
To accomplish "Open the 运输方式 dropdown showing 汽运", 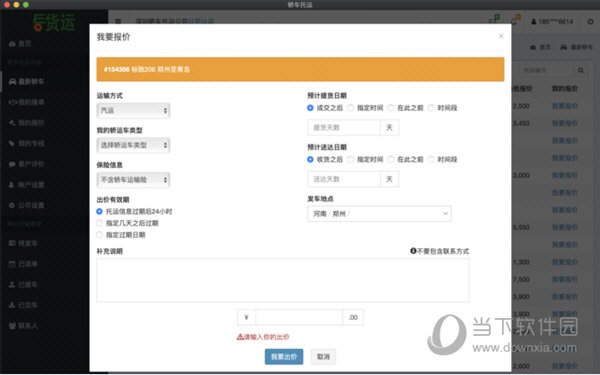I will [x=133, y=111].
